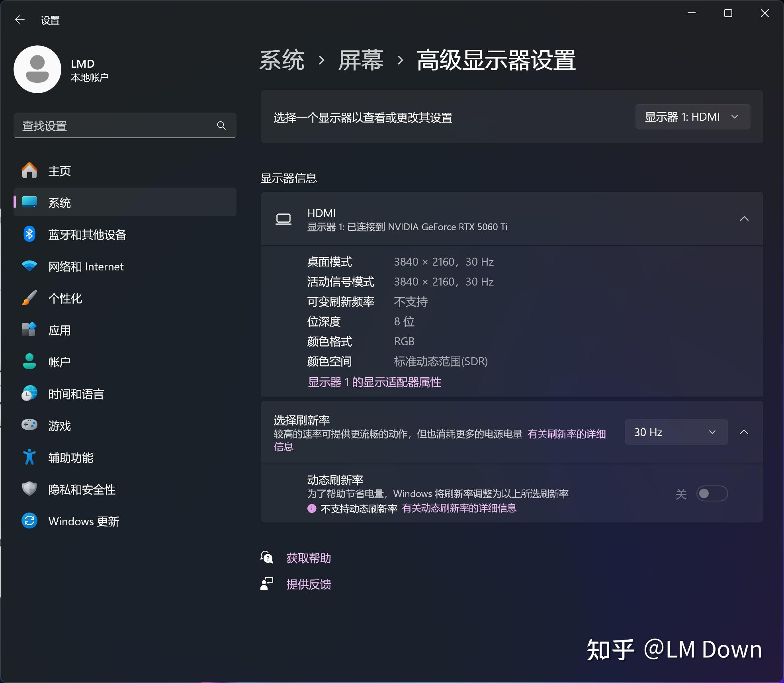The height and width of the screenshot is (683, 784).
Task: Open 主页 from the sidebar
Action: (x=59, y=170)
